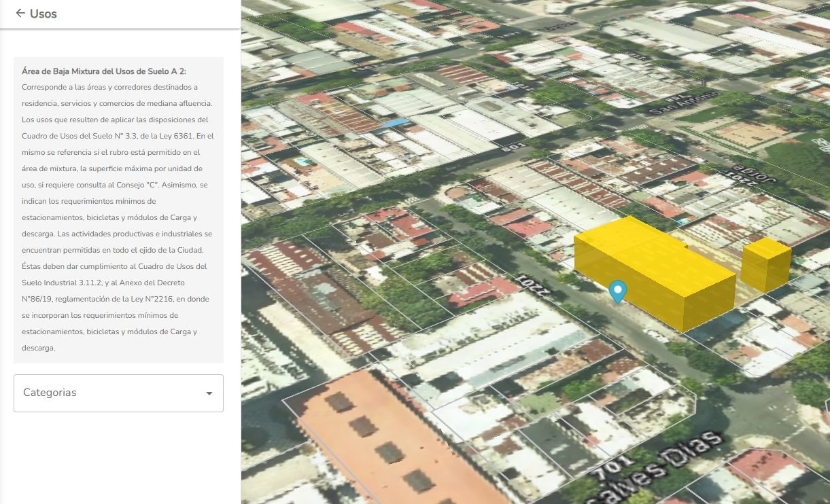Click the back arrow beside Usos
This screenshot has width=830, height=504.
19,14
